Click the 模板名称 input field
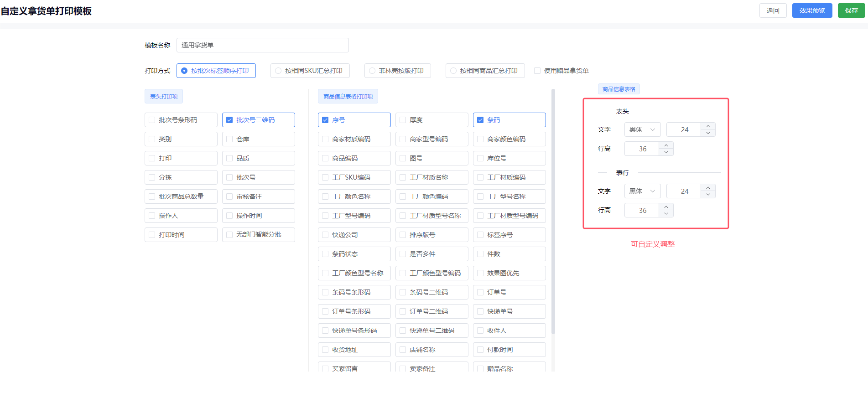This screenshot has width=868, height=403. coord(262,45)
